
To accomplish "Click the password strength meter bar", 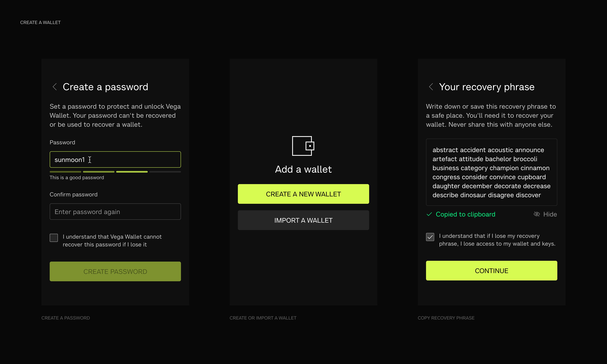I will (x=115, y=172).
